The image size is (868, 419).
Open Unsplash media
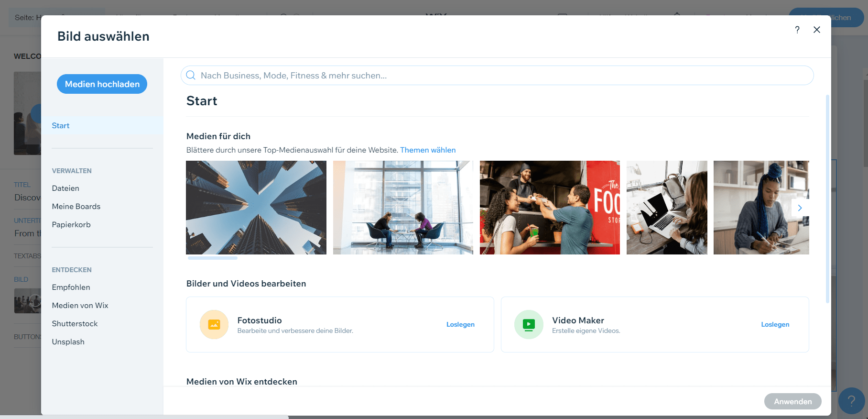pyautogui.click(x=68, y=342)
